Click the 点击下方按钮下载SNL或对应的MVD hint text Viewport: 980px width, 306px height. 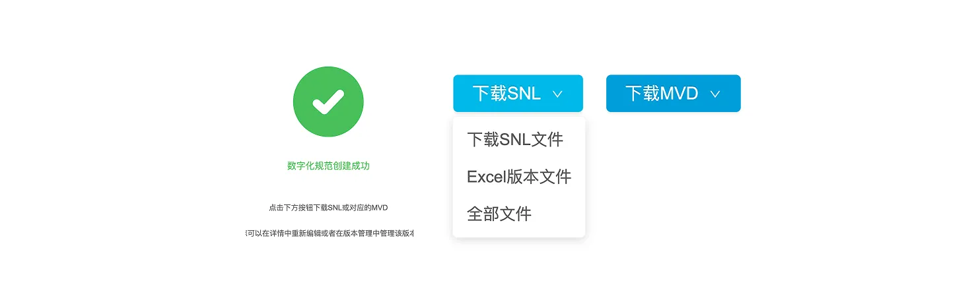pos(328,207)
